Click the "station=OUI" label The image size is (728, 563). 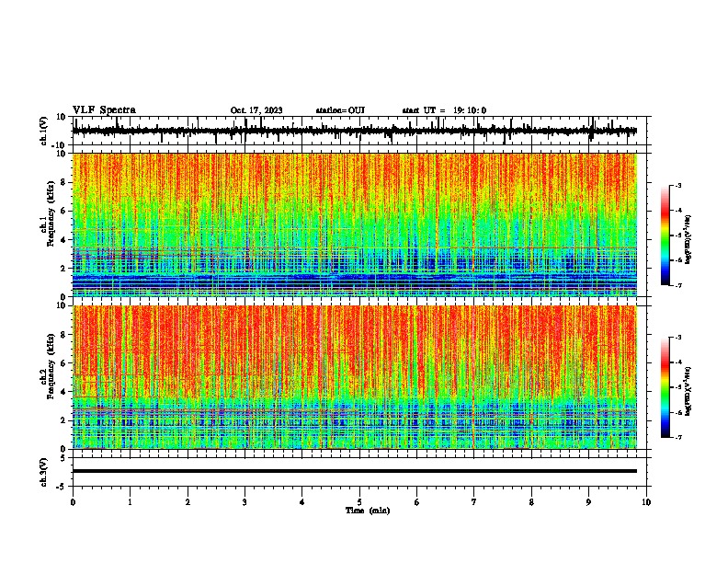340,110
